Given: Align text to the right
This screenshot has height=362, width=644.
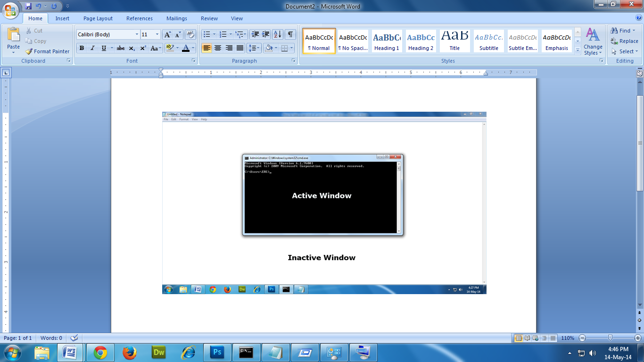Looking at the screenshot, I should coord(229,48).
